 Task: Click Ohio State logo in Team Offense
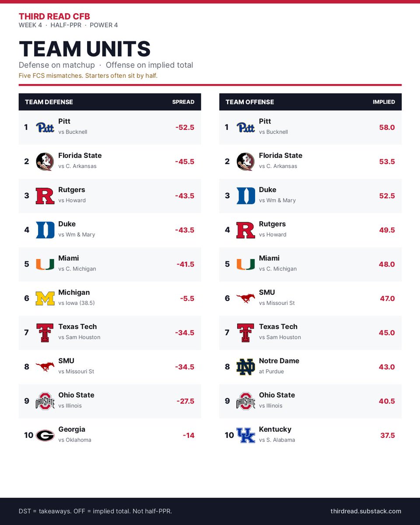[x=245, y=401]
